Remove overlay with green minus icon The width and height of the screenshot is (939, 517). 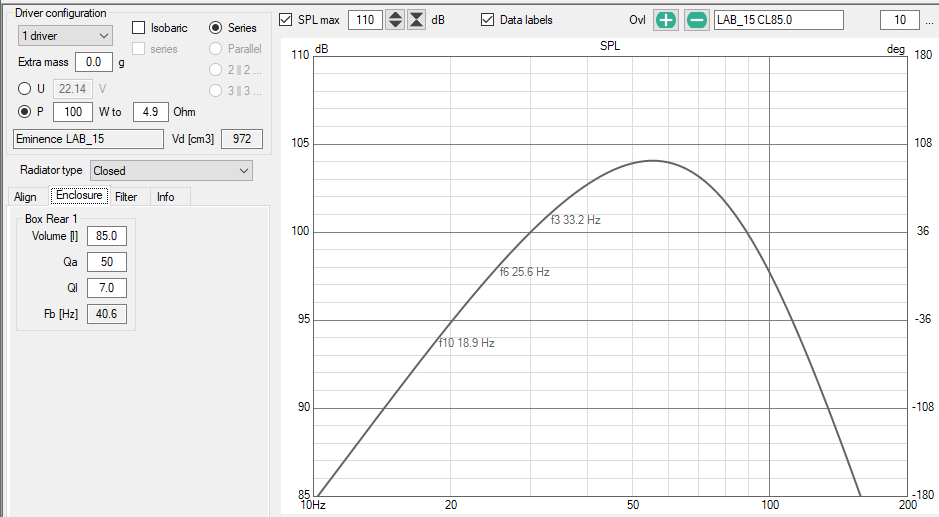pos(696,20)
